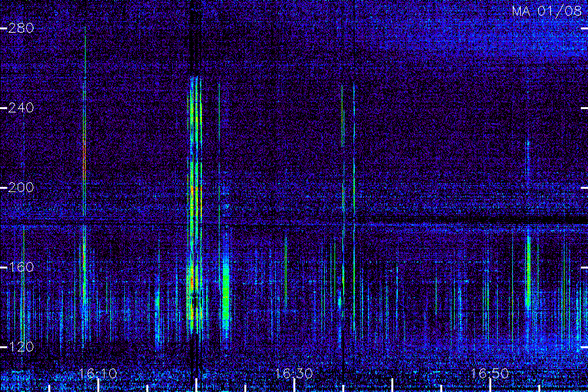
Task: Click the 120 frequency axis label
Action: (x=21, y=347)
